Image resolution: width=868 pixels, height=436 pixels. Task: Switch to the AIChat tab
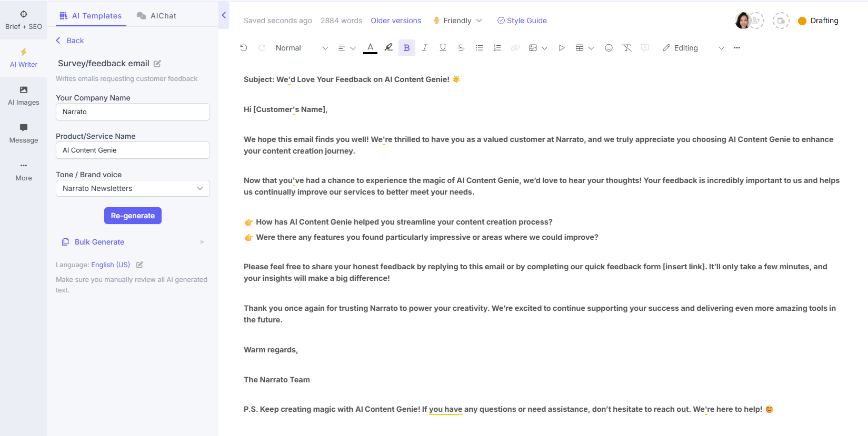tap(157, 16)
